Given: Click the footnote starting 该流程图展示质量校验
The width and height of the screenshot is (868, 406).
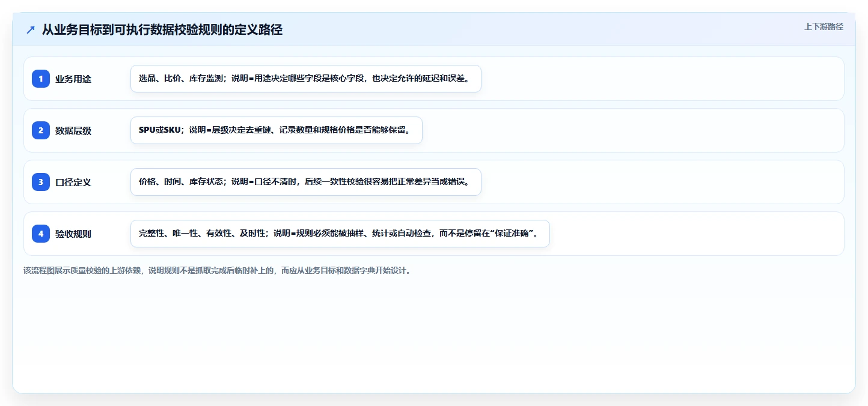Looking at the screenshot, I should (218, 270).
